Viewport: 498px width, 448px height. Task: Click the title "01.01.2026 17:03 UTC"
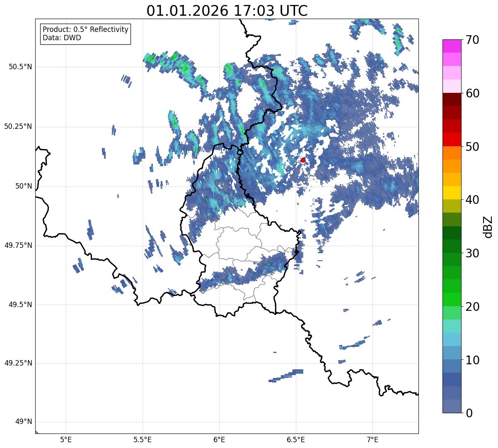tap(227, 11)
